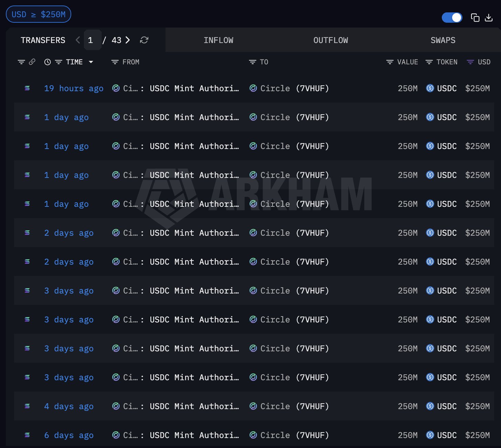501x448 pixels.
Task: Open the 4 days ago transaction link
Action: click(x=69, y=406)
